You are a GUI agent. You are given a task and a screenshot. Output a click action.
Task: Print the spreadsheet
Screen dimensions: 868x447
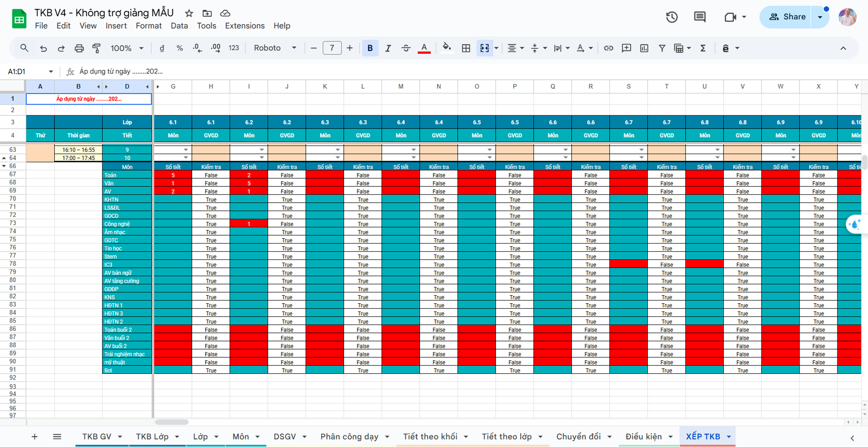pyautogui.click(x=79, y=48)
